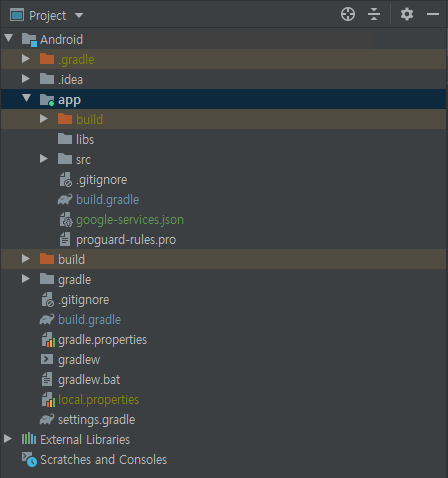448x478 pixels.
Task: Click the .idea folder icon
Action: click(x=47, y=79)
